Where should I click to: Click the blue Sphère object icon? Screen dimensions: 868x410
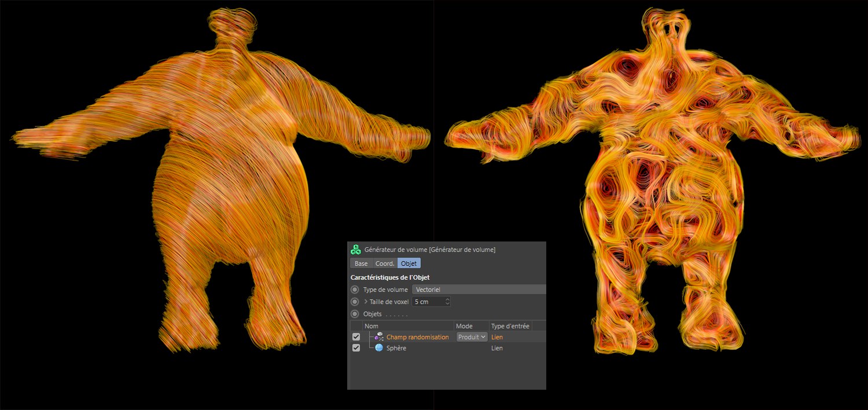(379, 348)
